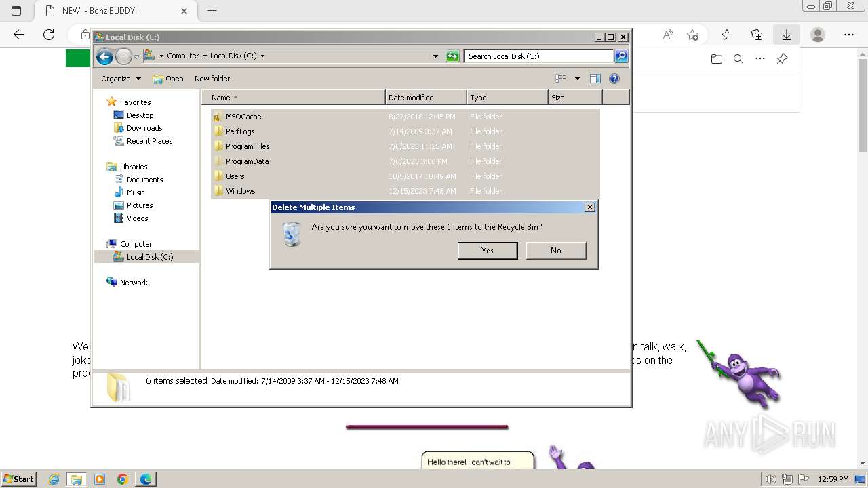Open the Documents library
Viewport: 868px width, 488px height.
click(x=144, y=180)
